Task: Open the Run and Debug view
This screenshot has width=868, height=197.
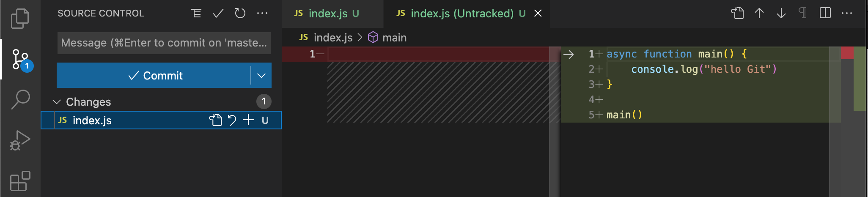Action: click(20, 140)
